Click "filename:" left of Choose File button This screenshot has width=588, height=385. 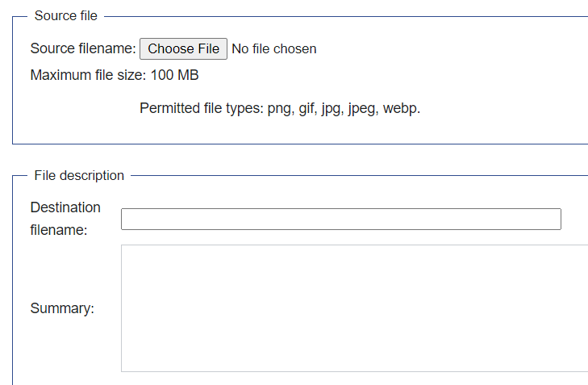click(x=107, y=49)
